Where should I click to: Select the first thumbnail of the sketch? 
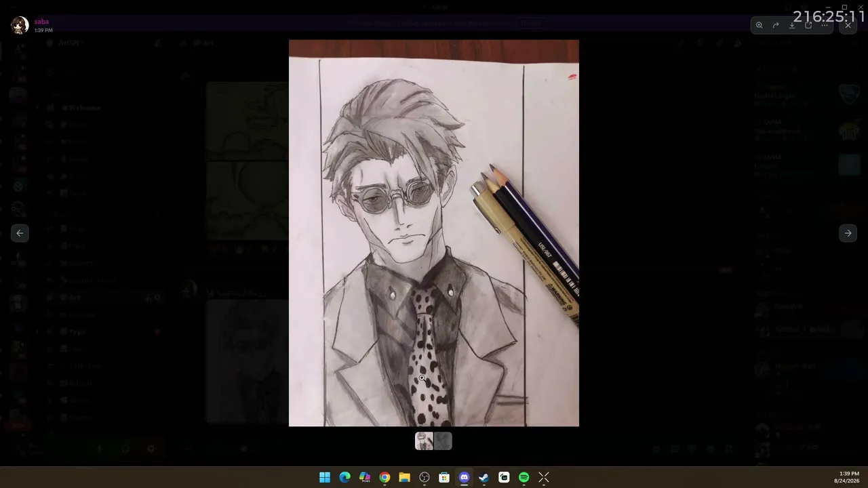pyautogui.click(x=424, y=441)
